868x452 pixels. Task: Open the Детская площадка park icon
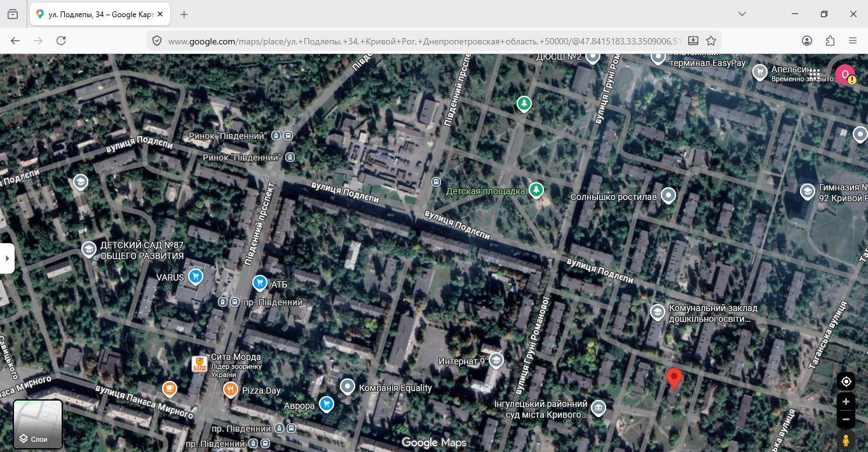[x=536, y=190]
